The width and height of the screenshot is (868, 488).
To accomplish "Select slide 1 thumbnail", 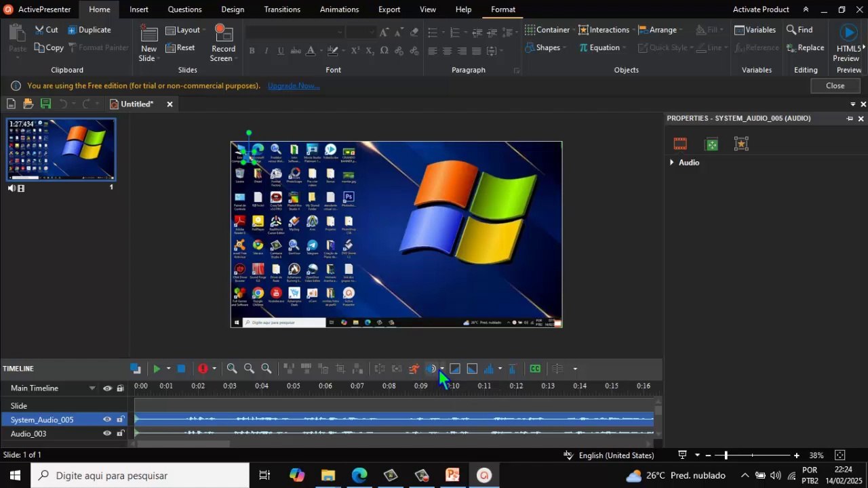I will pos(61,150).
